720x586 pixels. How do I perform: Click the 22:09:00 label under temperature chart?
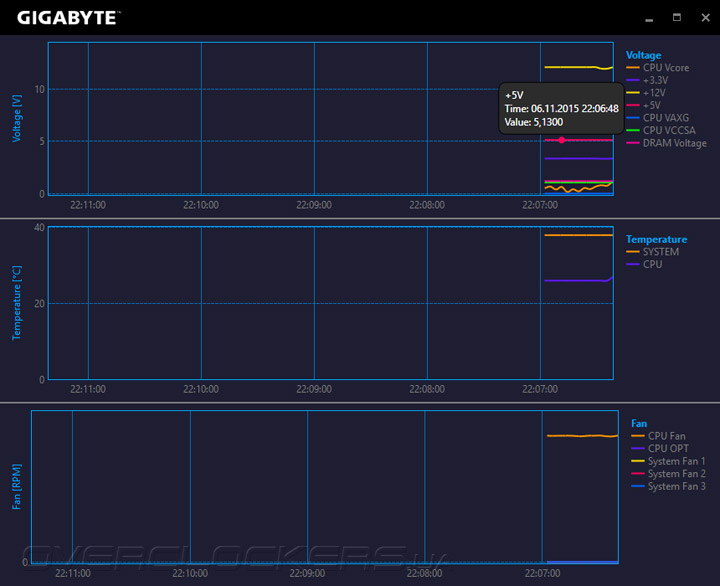314,389
